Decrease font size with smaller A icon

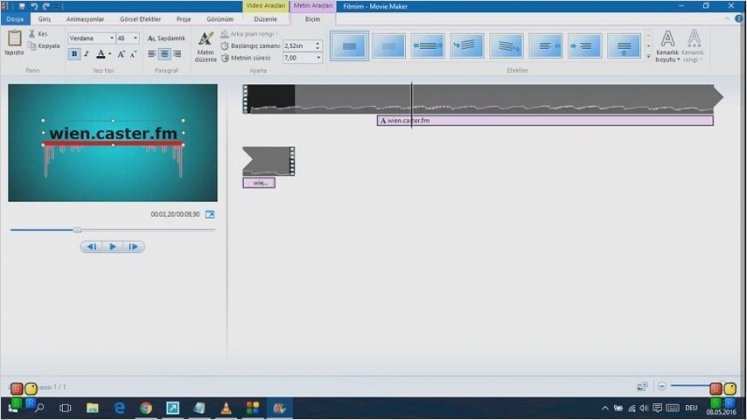[x=133, y=54]
